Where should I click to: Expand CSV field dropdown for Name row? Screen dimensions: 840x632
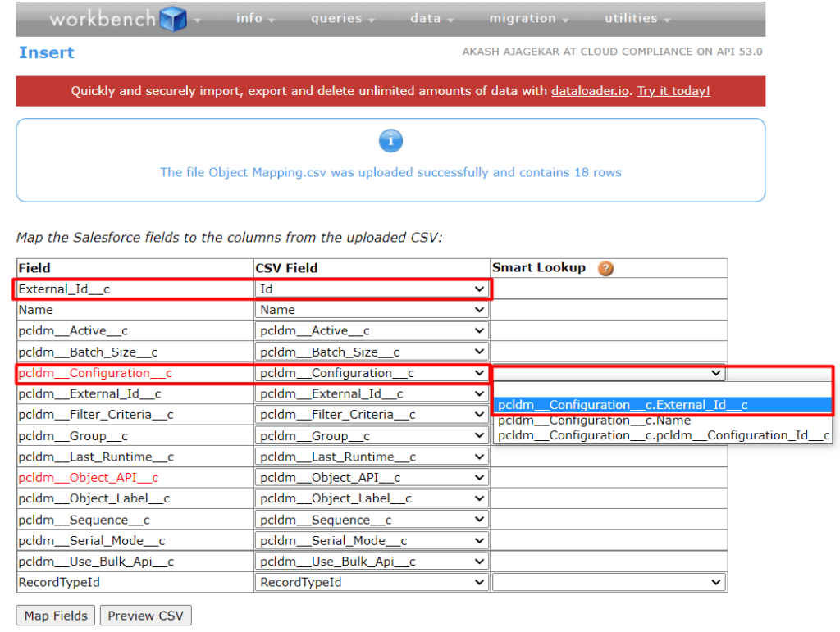click(372, 310)
